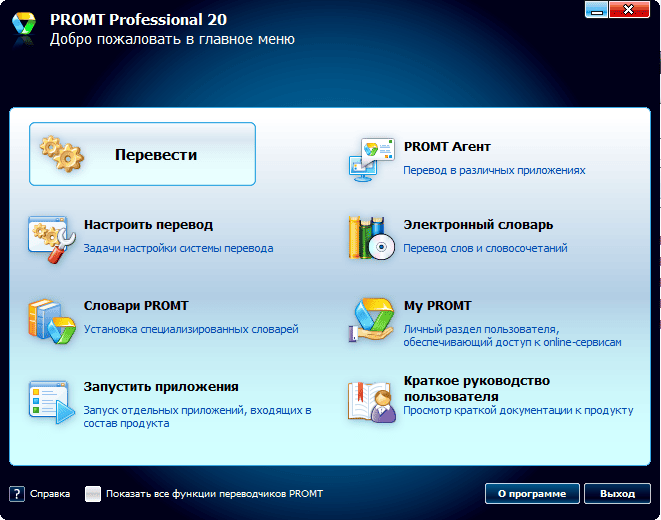Select the Словари PROMT heading

click(x=136, y=306)
